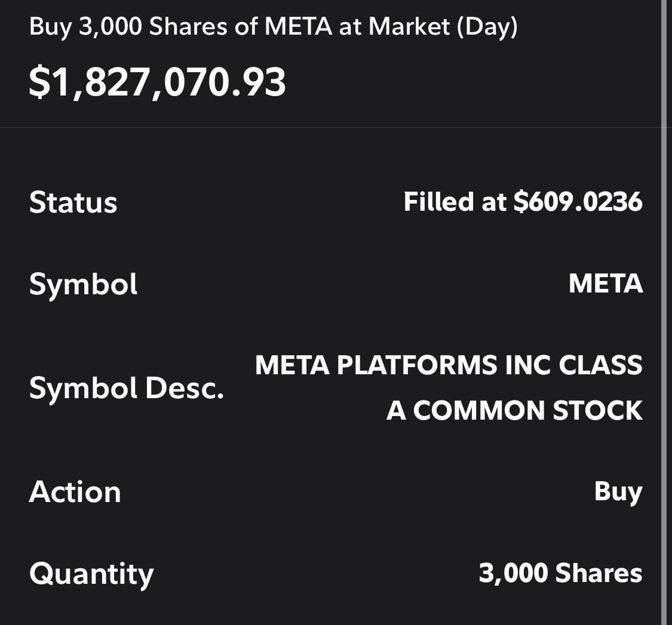
Task: Click the 'Filled at $609.0236' status value
Action: click(523, 201)
